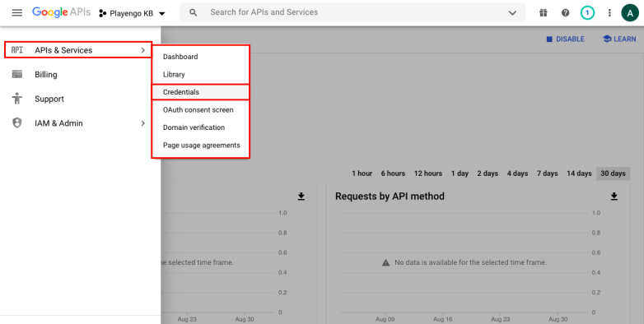This screenshot has width=644, height=324.
Task: Open the gift free trial icon
Action: click(544, 12)
